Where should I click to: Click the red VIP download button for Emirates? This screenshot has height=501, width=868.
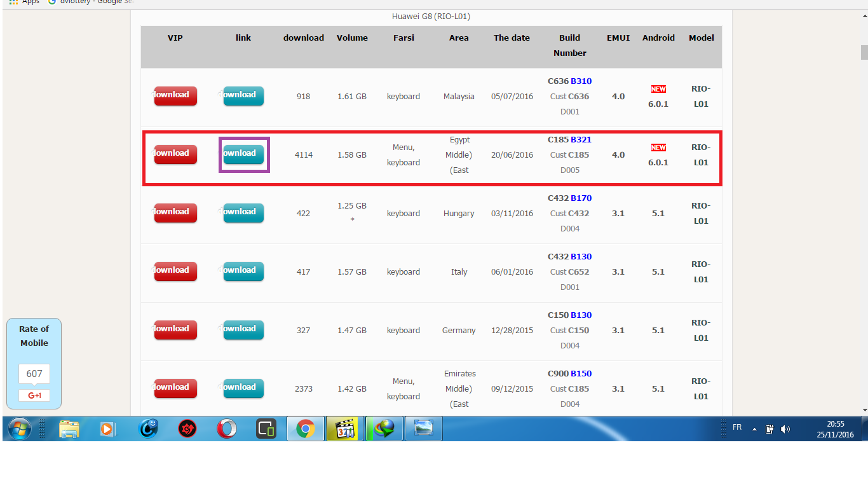click(175, 388)
